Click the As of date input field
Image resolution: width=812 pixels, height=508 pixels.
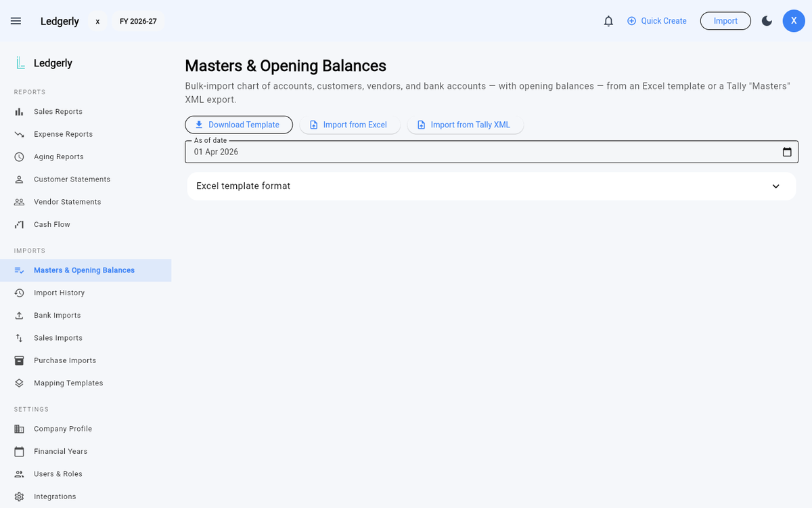[x=491, y=152]
